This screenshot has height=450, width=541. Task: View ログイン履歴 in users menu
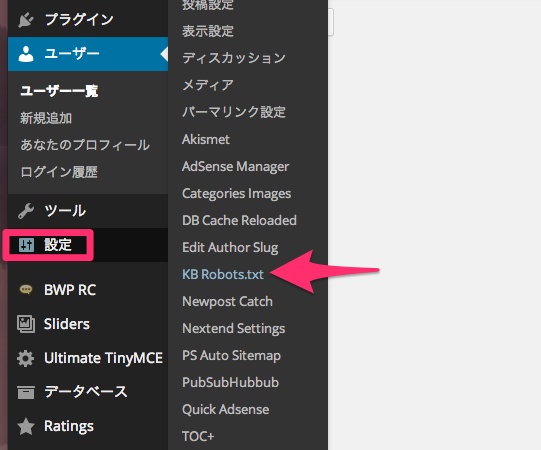coord(59,172)
